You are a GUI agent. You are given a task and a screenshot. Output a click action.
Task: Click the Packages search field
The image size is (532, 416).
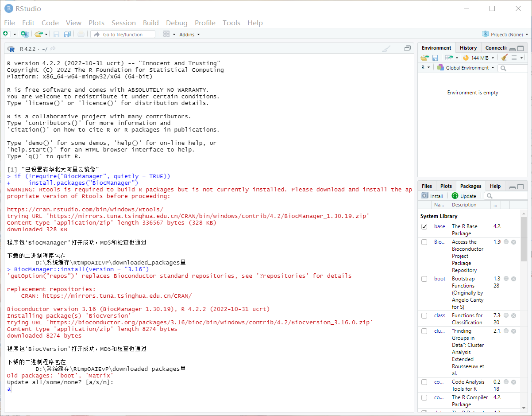coord(506,196)
